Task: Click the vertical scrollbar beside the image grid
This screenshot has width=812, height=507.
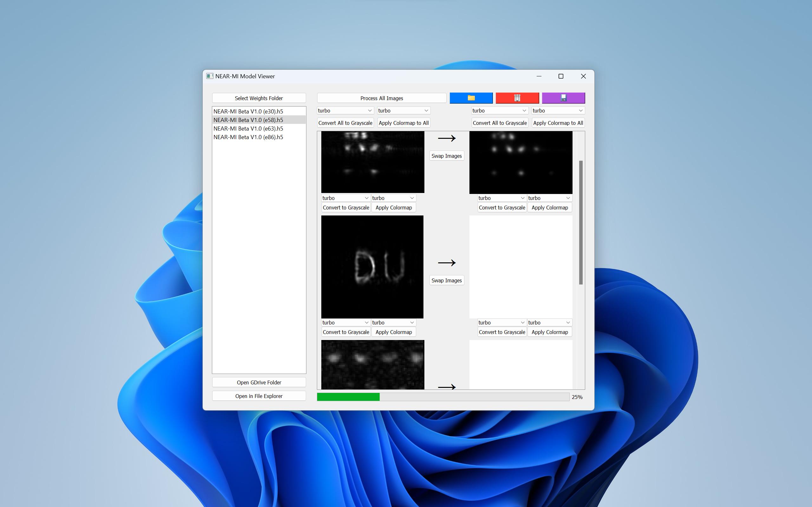Action: click(580, 221)
